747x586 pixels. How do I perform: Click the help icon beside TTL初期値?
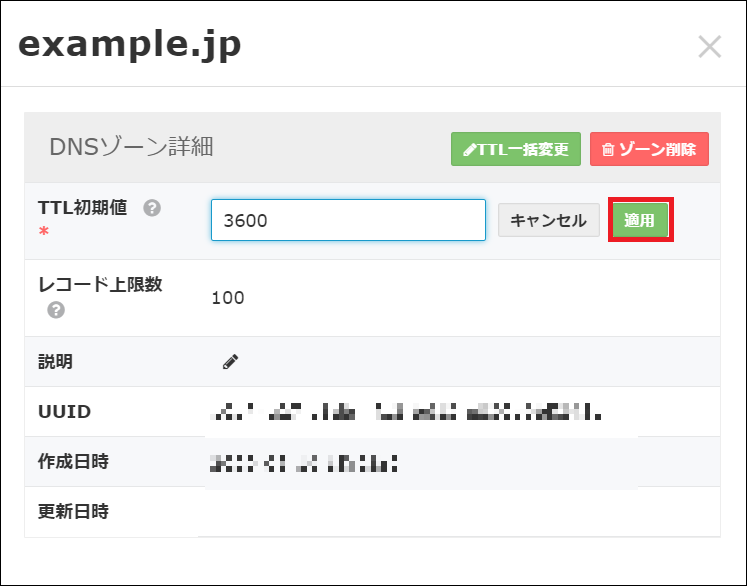tap(152, 208)
